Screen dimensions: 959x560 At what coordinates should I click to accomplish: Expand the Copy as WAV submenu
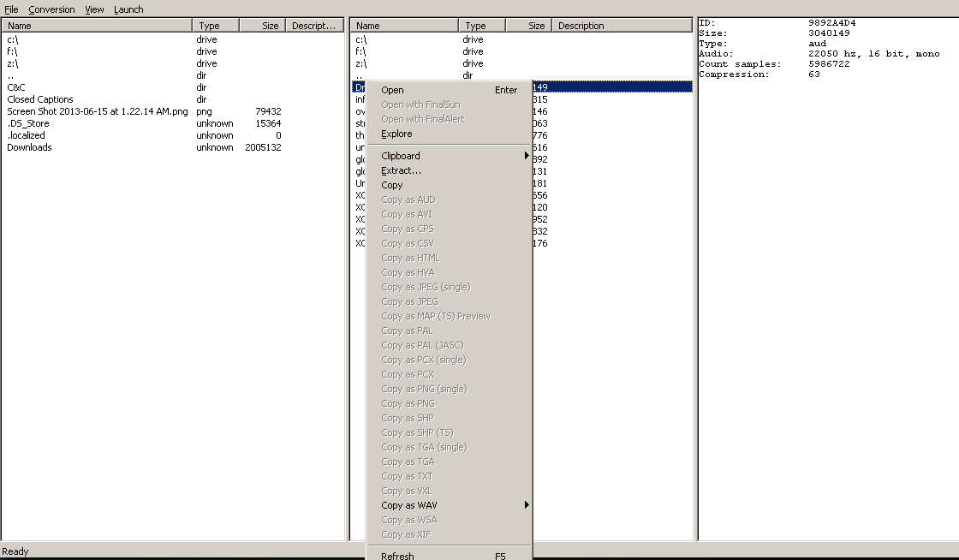coord(449,505)
